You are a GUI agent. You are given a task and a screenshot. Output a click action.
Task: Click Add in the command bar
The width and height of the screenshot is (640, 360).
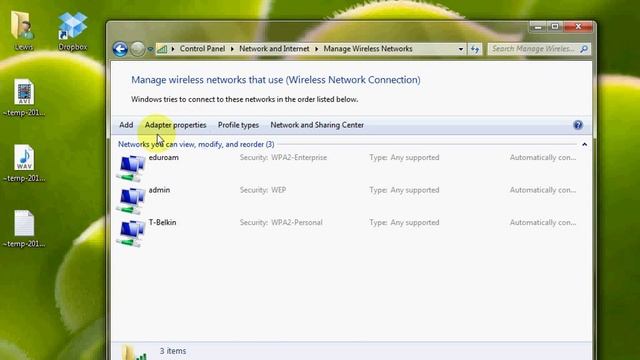pos(126,125)
